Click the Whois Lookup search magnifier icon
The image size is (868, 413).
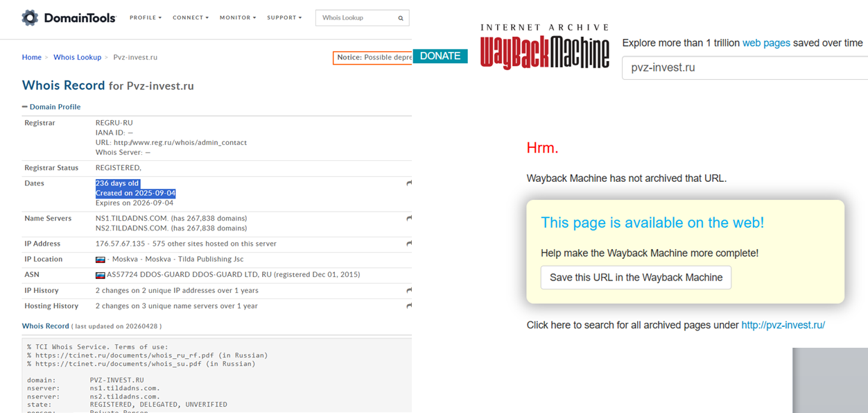coord(401,18)
